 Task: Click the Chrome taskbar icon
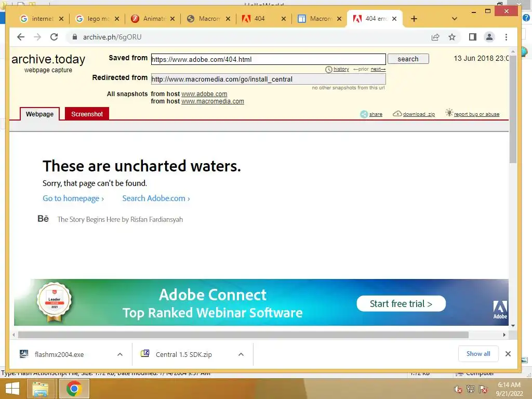click(74, 389)
